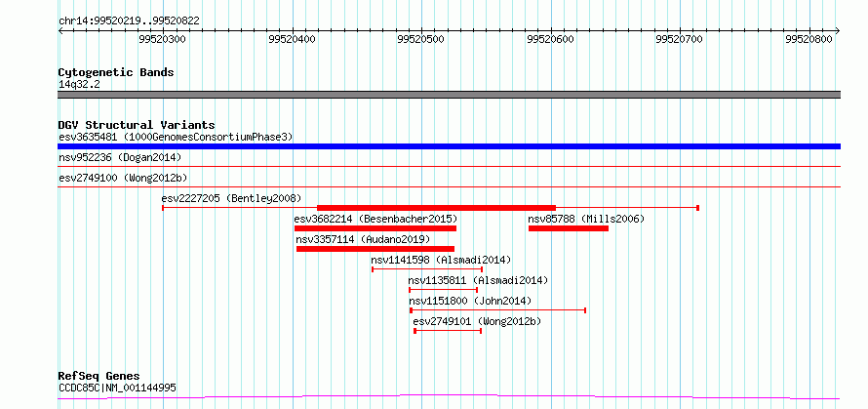
Task: Click the chr14:99520219..99520822 region label
Action: (x=129, y=21)
